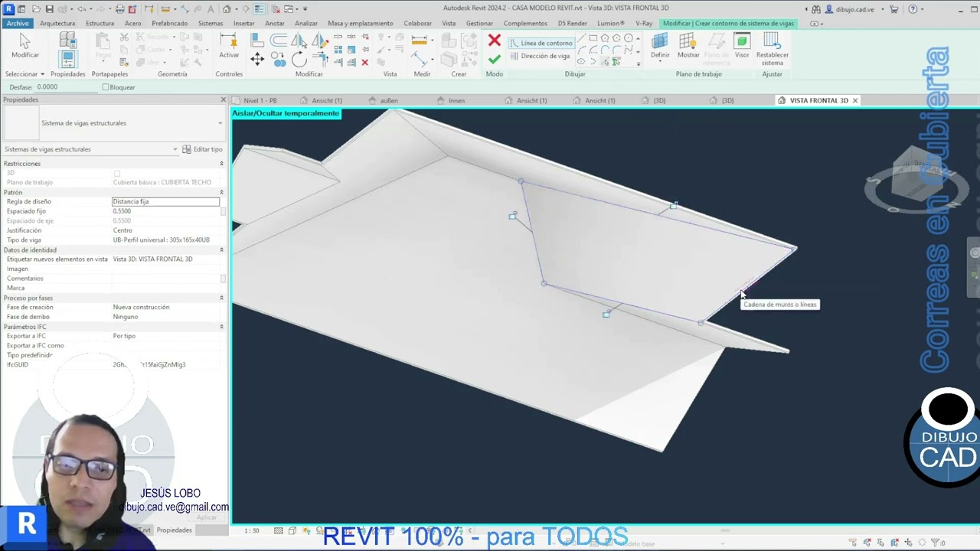
Task: Select the rectangle draw tool
Action: pos(593,38)
